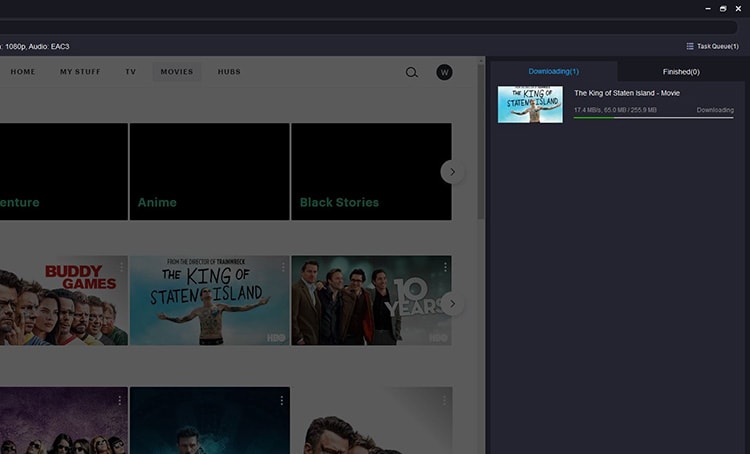The image size is (750, 454).
Task: Click the page vertical scrollbar
Action: point(481,142)
